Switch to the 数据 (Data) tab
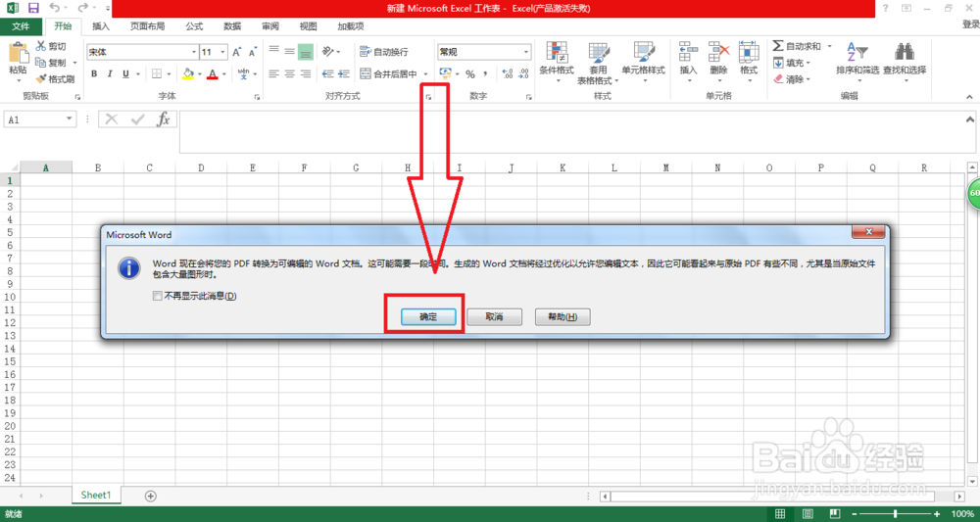Screen dimensions: 980x522 click(232, 26)
